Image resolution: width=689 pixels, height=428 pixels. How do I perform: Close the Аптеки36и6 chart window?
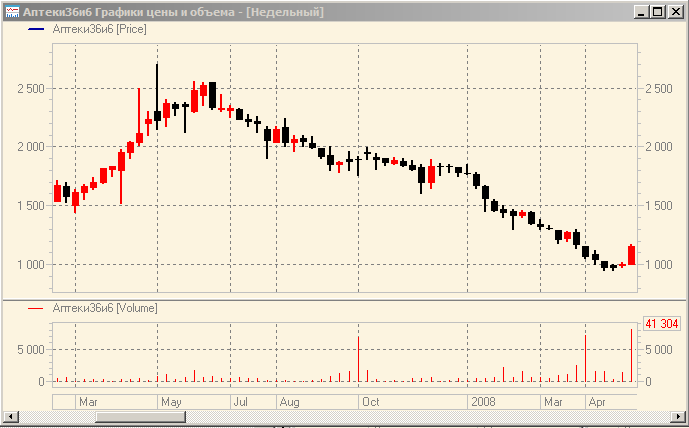675,12
